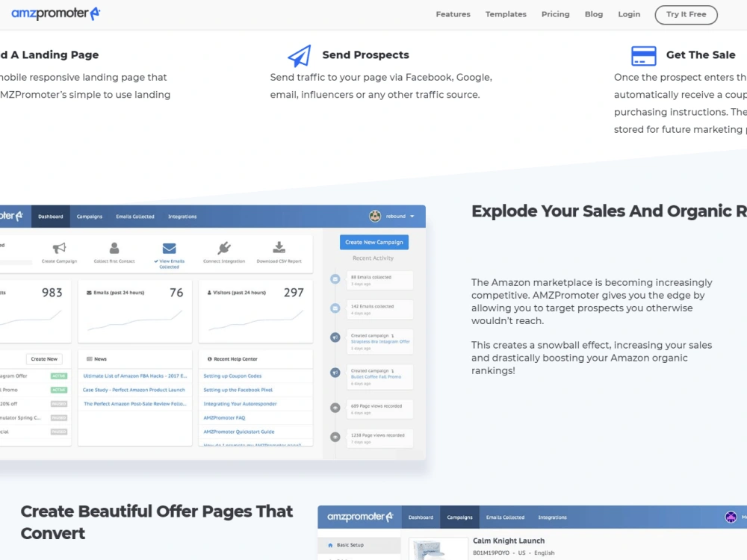Viewport: 747px width, 560px height.
Task: Click the 1238 Page views eye icon
Action: click(x=335, y=437)
